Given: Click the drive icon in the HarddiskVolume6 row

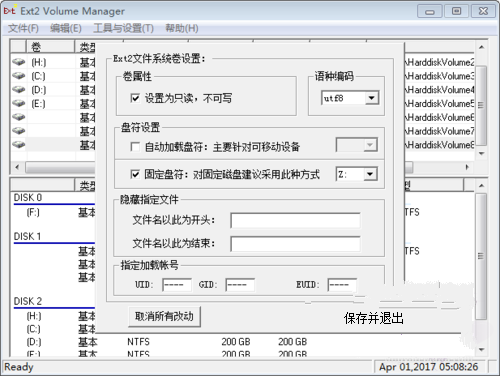Looking at the screenshot, I should point(19,117).
